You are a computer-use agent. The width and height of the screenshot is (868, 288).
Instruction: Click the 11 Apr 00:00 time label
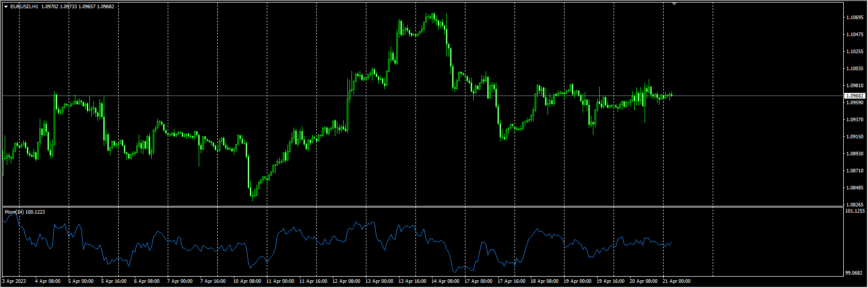tap(280, 281)
